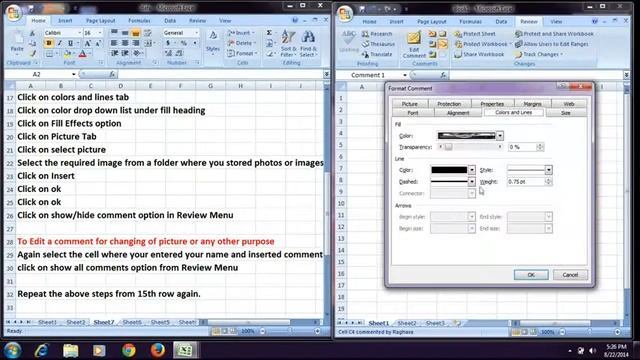640x360 pixels.
Task: Open the font size 16 dropdown
Action: [x=100, y=33]
